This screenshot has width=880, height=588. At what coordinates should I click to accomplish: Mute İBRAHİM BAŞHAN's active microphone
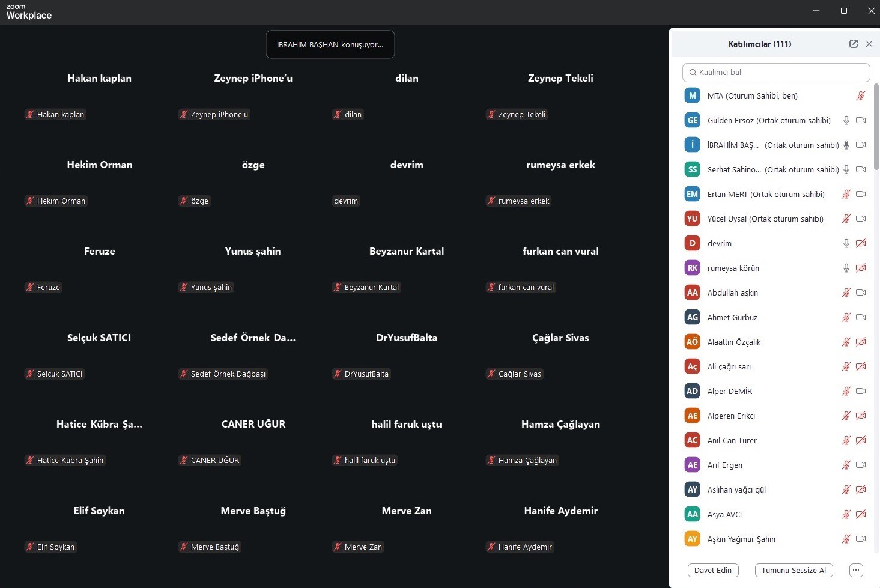point(846,145)
